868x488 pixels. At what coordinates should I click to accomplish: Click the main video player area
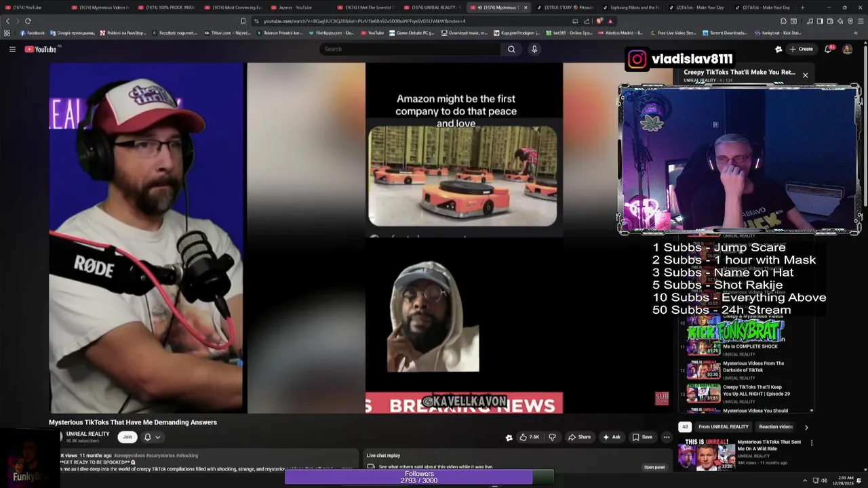(x=359, y=238)
